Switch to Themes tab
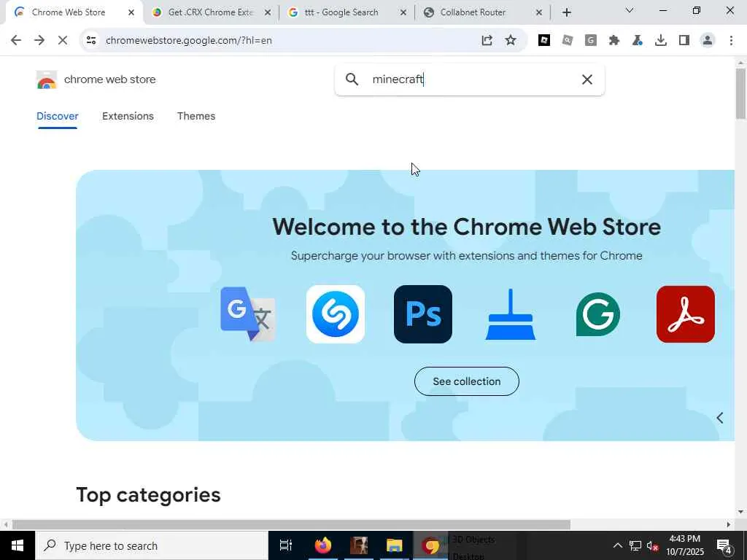 pos(196,116)
